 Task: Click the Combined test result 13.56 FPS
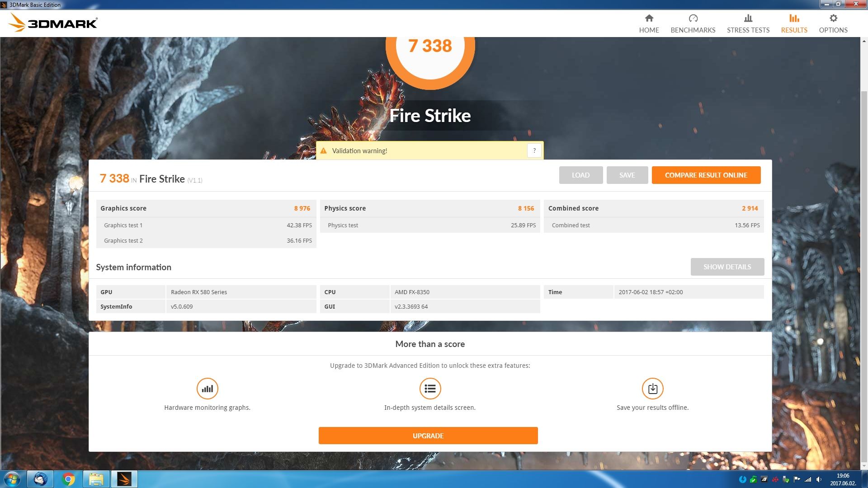tap(747, 225)
